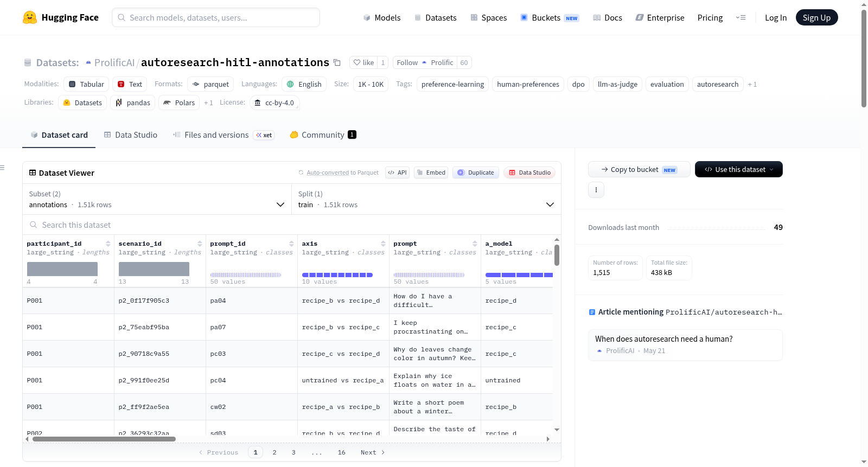Screen dimensions: 868x467
Task: Like the dataset with the heart button
Action: pyautogui.click(x=363, y=62)
